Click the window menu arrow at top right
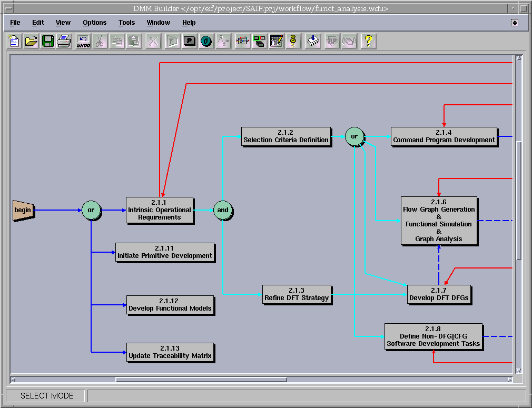 pos(514,23)
